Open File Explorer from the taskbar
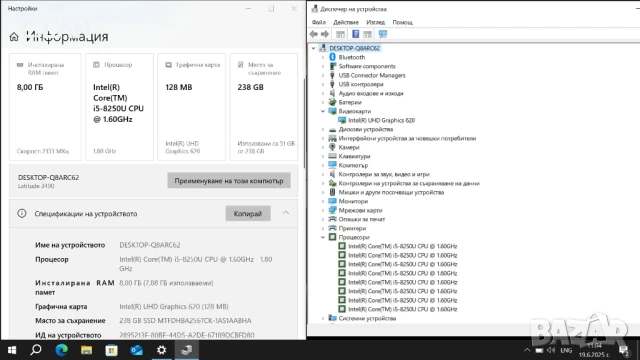640x360 pixels. point(86,350)
